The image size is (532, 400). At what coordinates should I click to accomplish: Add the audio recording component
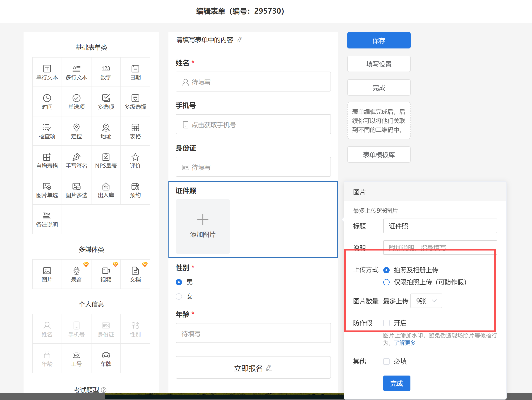(x=76, y=274)
